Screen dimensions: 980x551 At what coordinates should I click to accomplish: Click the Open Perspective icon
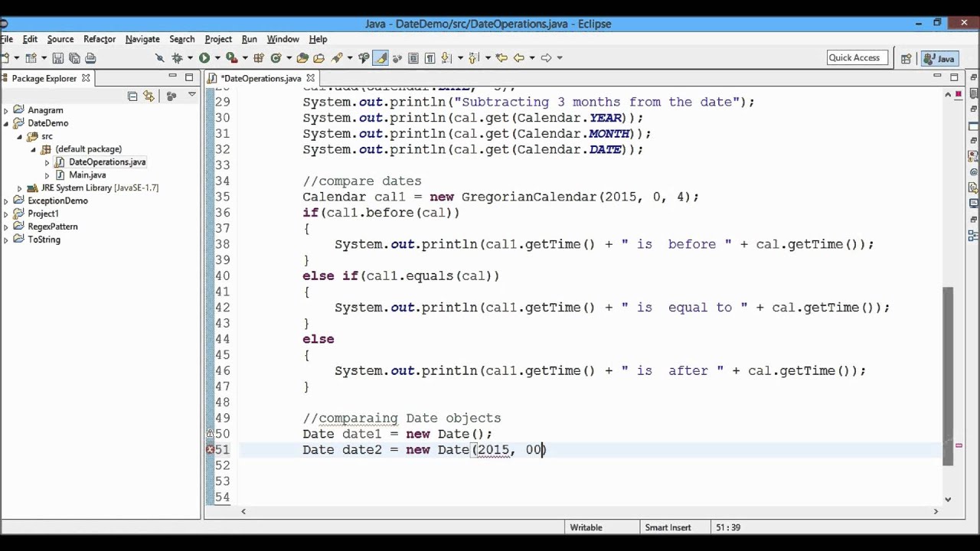(906, 58)
